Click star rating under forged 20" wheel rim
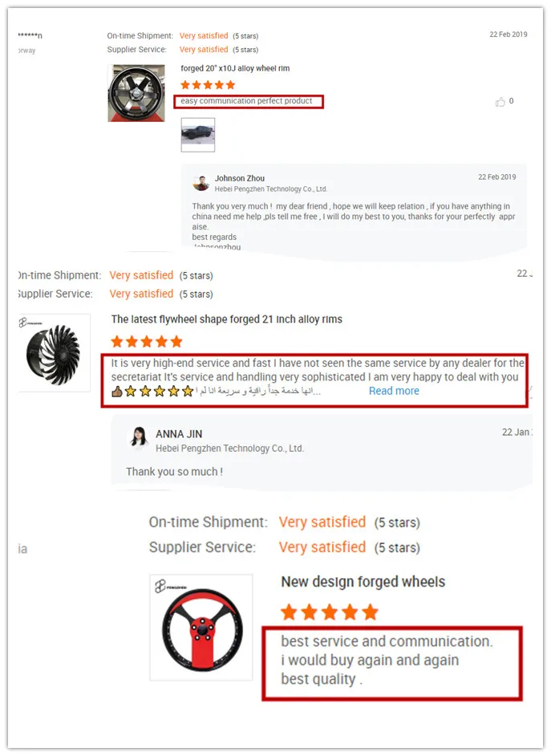Viewport: 551px width, 756px height. pos(208,85)
